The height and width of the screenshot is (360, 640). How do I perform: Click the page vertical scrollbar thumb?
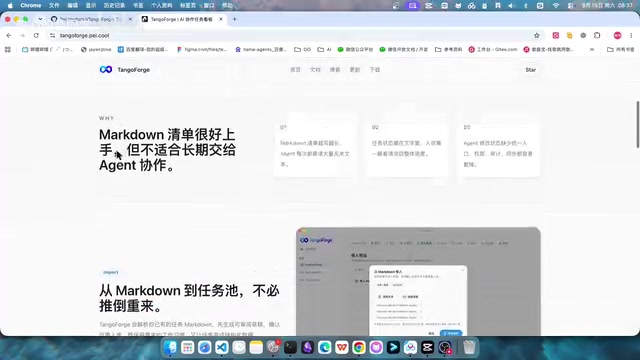coord(638,124)
